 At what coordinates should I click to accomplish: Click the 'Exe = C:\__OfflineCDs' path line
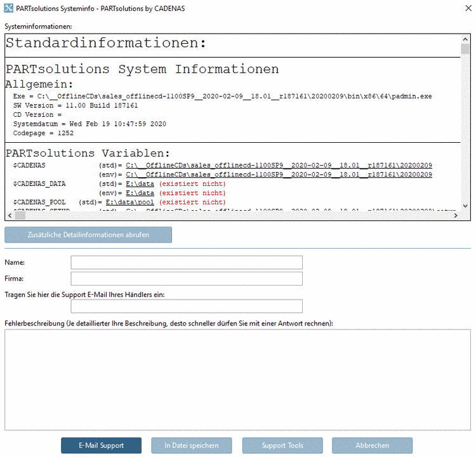tap(222, 96)
